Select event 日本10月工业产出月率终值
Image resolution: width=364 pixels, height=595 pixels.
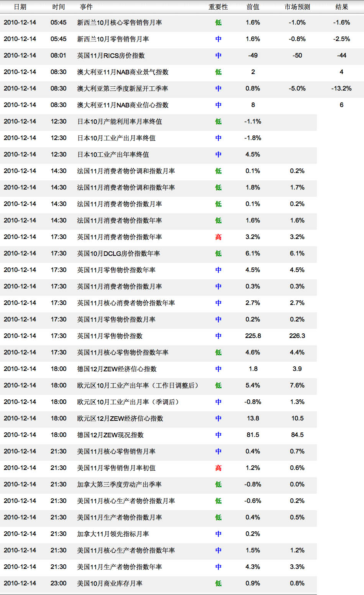[x=116, y=138]
